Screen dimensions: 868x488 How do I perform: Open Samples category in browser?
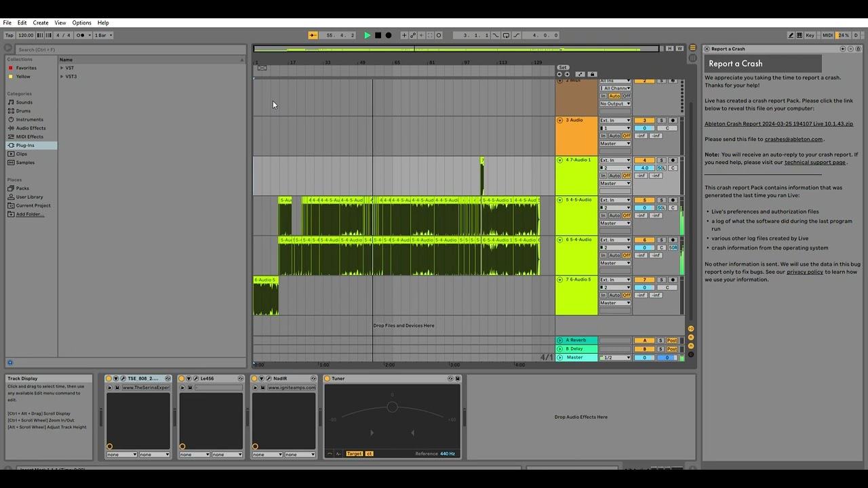click(25, 163)
